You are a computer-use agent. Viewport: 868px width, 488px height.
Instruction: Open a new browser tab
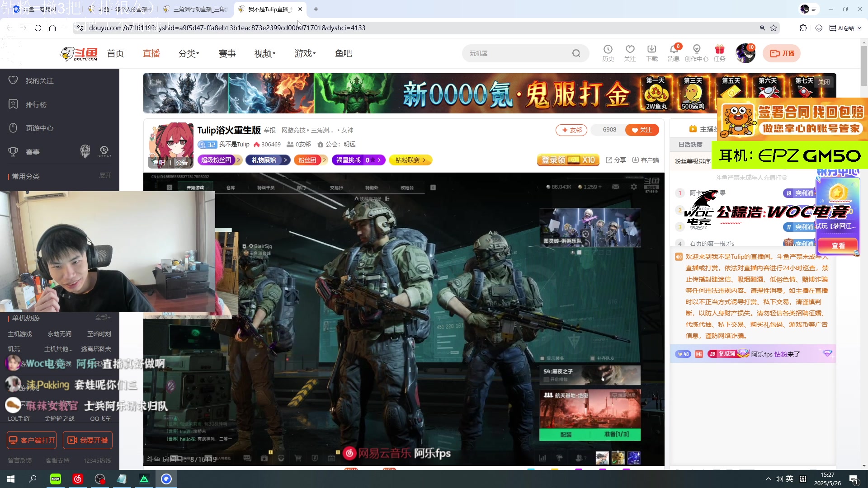[x=316, y=9]
